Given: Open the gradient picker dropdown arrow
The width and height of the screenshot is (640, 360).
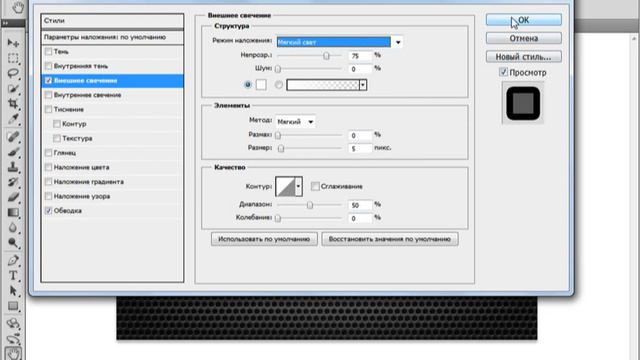Looking at the screenshot, I should pyautogui.click(x=362, y=85).
